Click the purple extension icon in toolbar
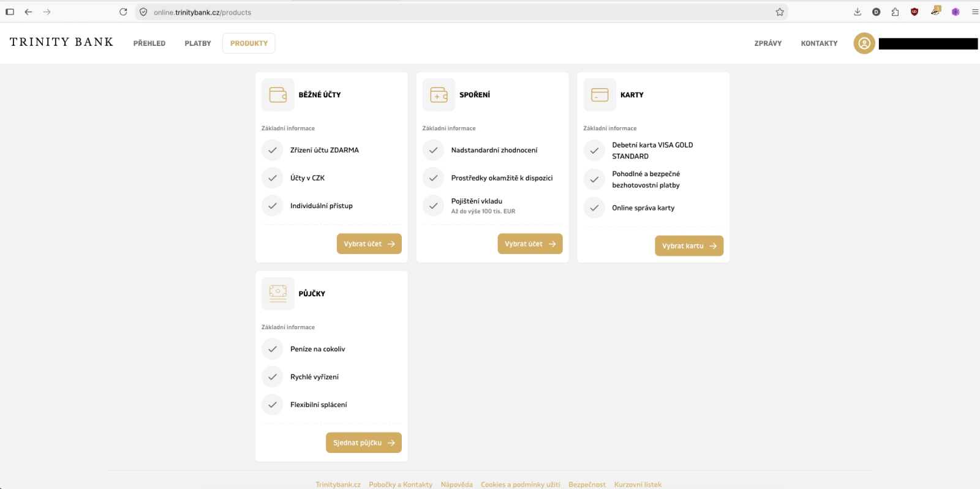The image size is (980, 489). coord(956,12)
